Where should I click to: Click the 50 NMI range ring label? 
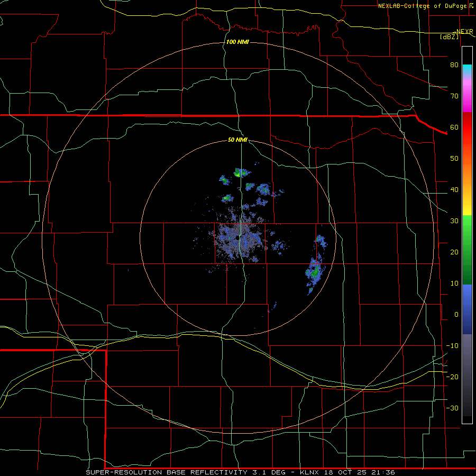(x=237, y=140)
